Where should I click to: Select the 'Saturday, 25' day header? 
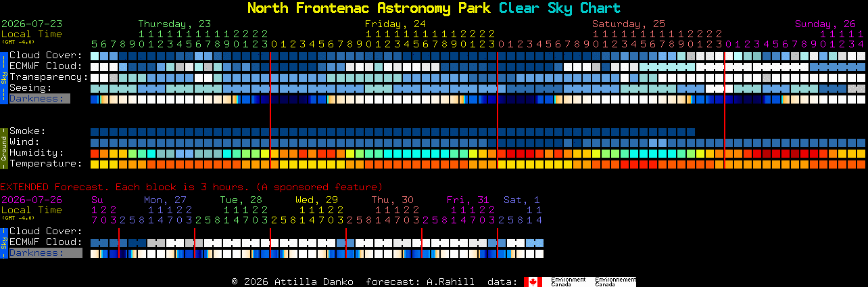(x=629, y=24)
